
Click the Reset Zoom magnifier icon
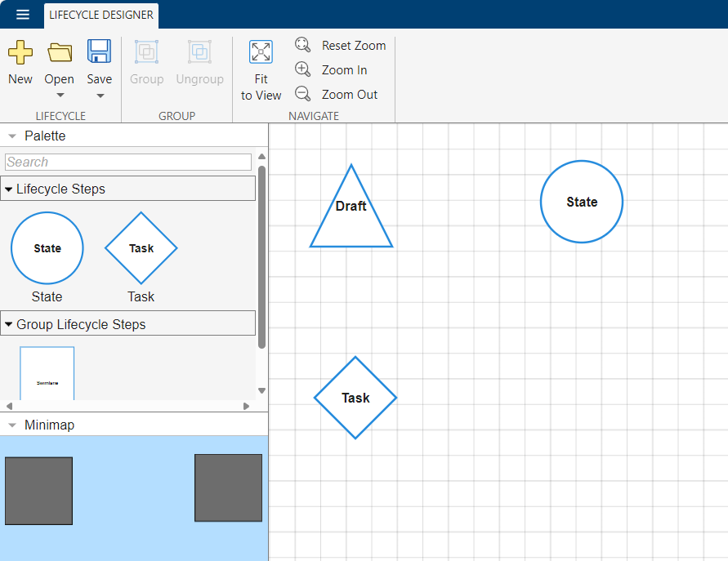tap(303, 45)
